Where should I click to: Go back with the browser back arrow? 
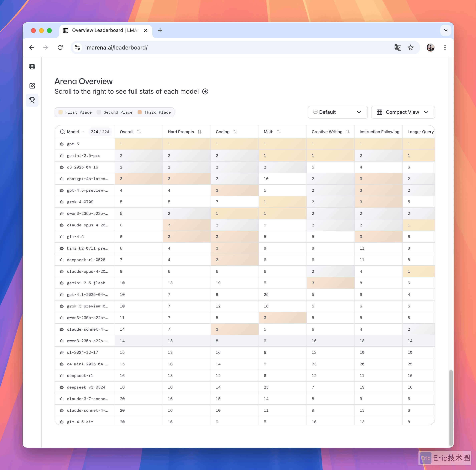[x=32, y=48]
